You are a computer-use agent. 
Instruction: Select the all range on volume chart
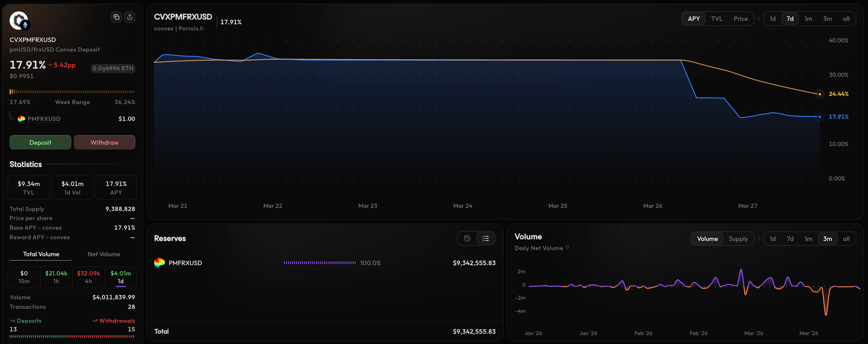point(846,239)
